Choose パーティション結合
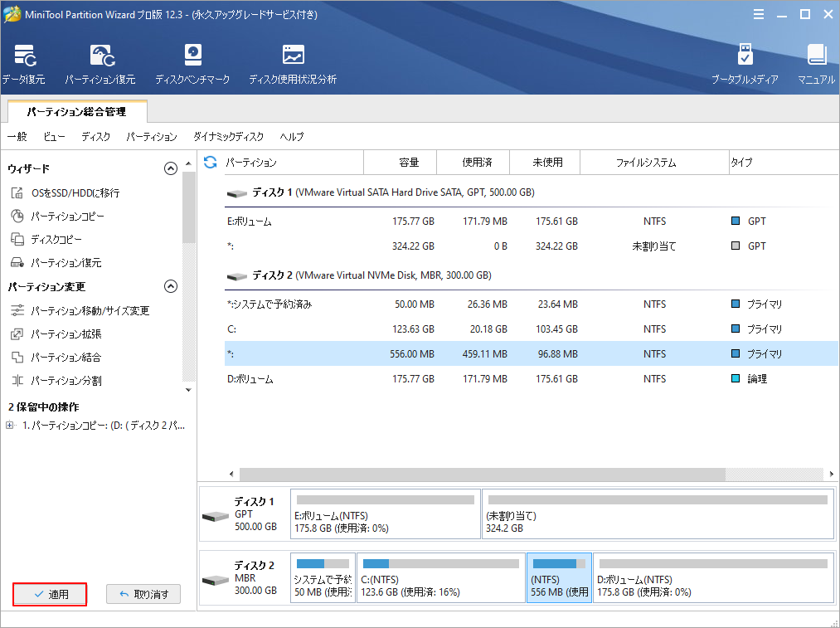 click(56, 357)
